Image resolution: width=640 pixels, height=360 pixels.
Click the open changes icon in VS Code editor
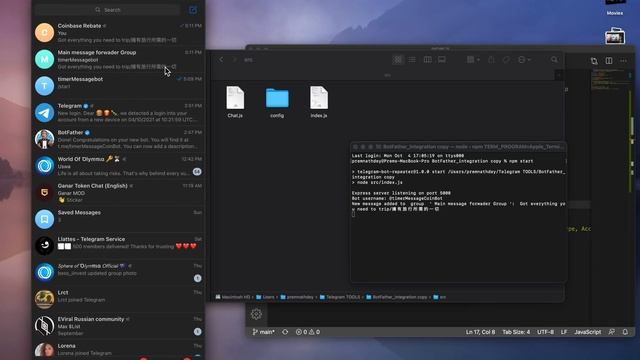coord(594,61)
